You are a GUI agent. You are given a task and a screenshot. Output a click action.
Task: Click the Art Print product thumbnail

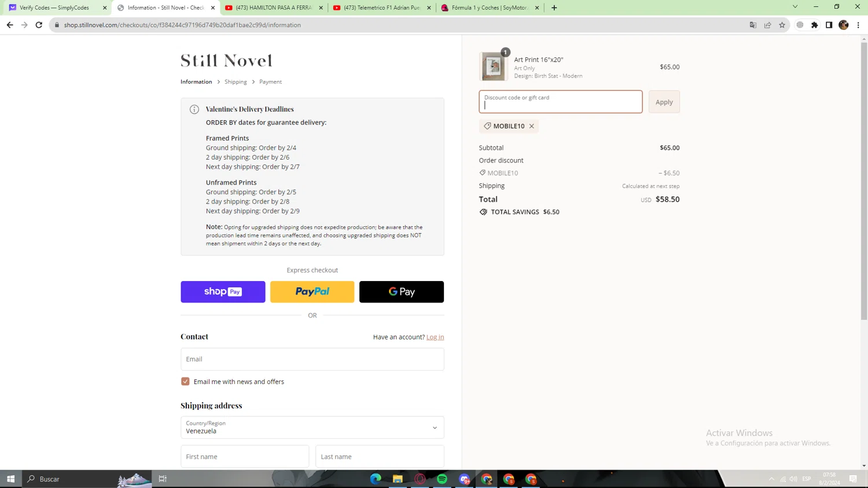pos(493,67)
